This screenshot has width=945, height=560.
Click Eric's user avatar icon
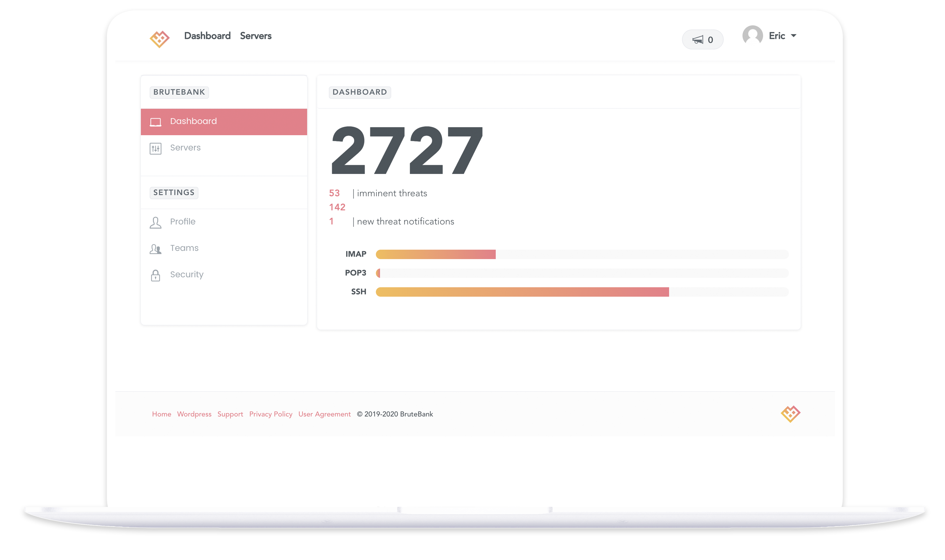coord(752,36)
